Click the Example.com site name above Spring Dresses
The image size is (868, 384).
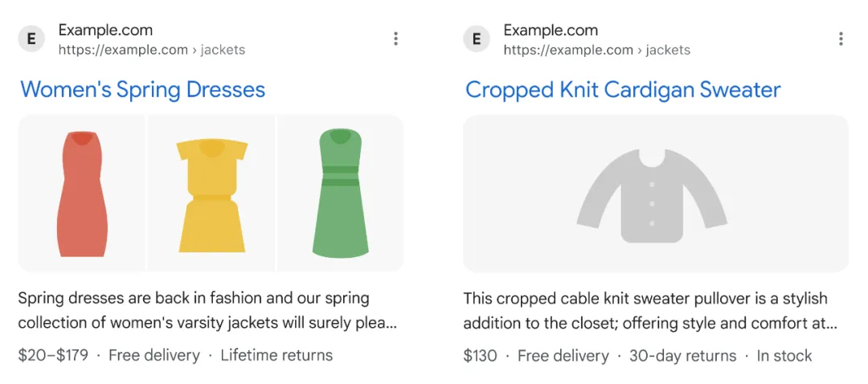(105, 31)
